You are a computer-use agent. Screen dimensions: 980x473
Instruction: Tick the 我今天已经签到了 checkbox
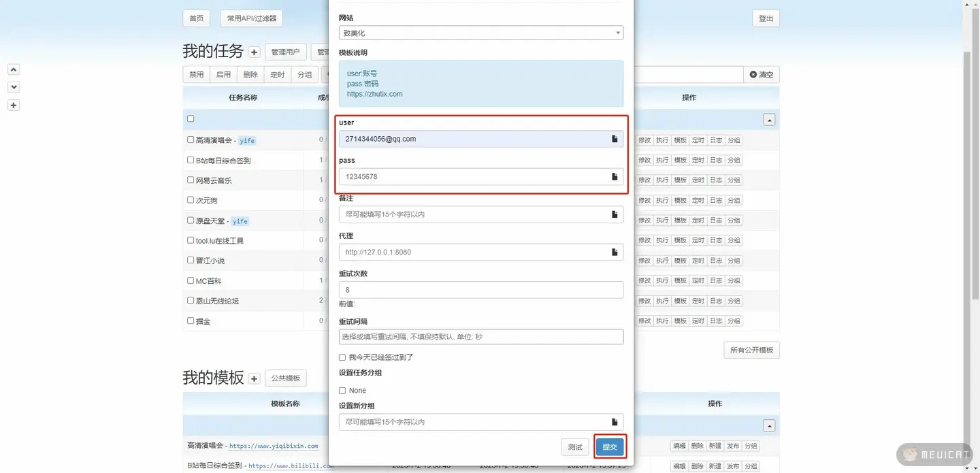coord(342,357)
